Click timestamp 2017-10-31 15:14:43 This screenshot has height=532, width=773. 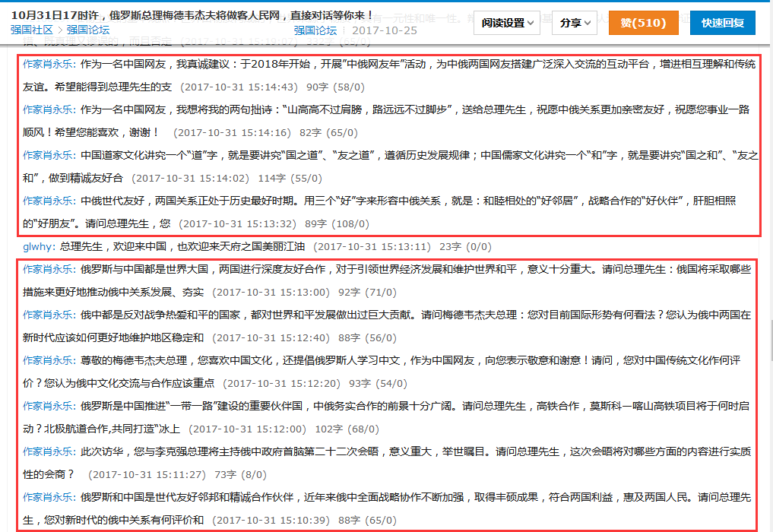pyautogui.click(x=239, y=87)
